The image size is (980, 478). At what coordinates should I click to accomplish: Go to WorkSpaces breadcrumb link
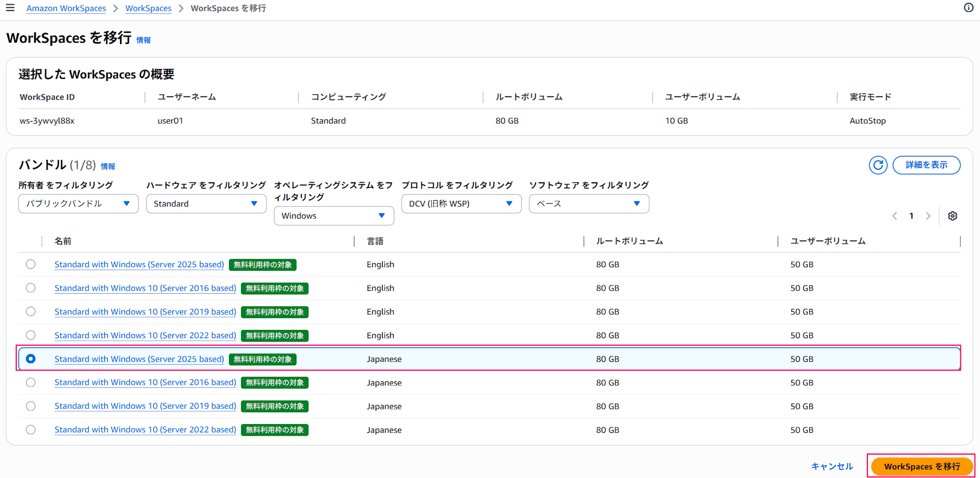point(148,8)
